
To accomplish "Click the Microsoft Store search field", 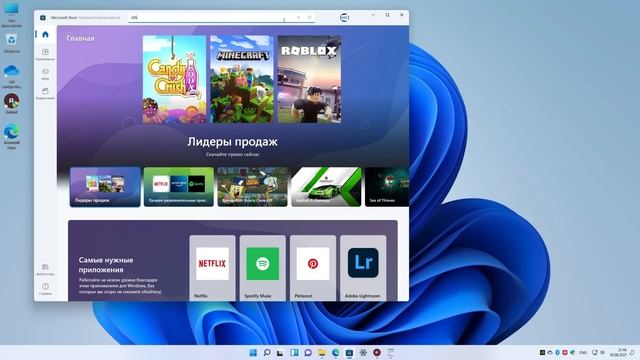I will click(x=221, y=18).
